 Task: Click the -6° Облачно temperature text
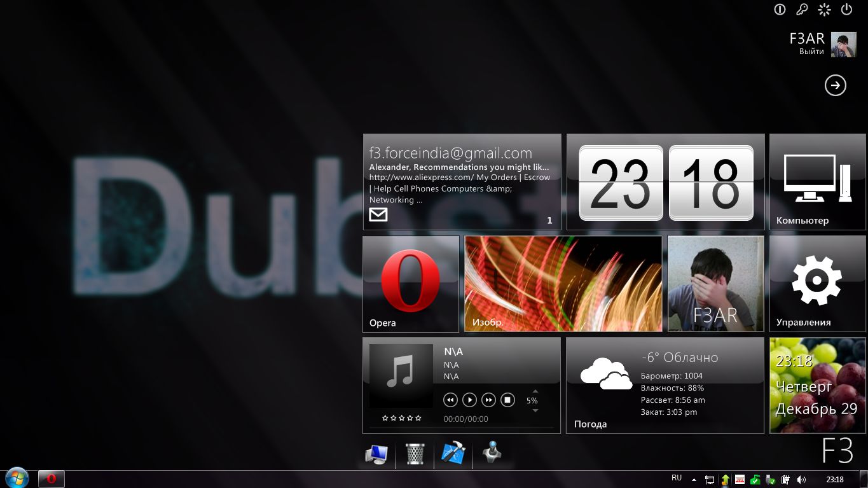click(x=680, y=358)
